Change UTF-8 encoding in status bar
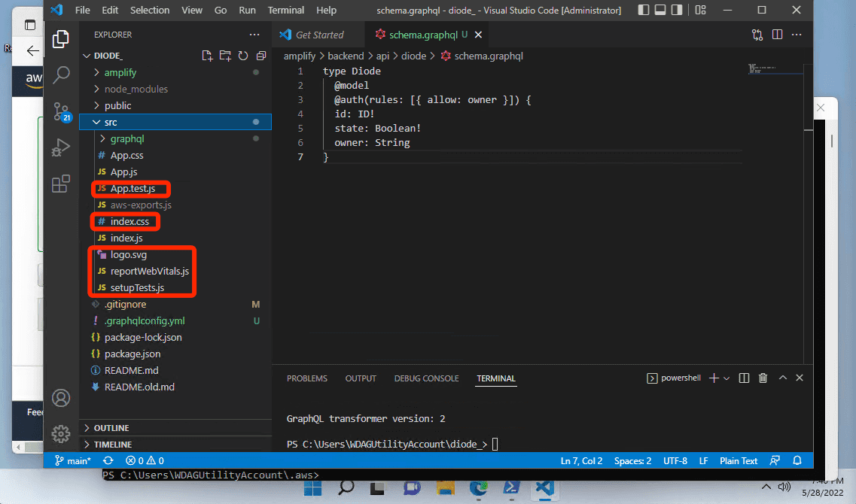 (x=675, y=461)
